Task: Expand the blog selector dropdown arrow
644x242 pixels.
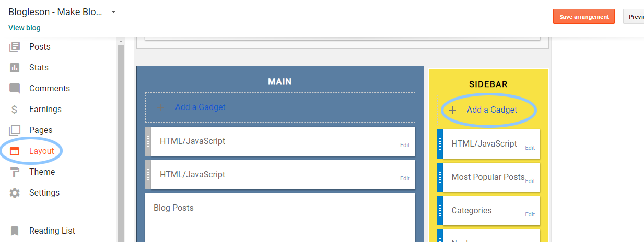Action: pos(113,12)
